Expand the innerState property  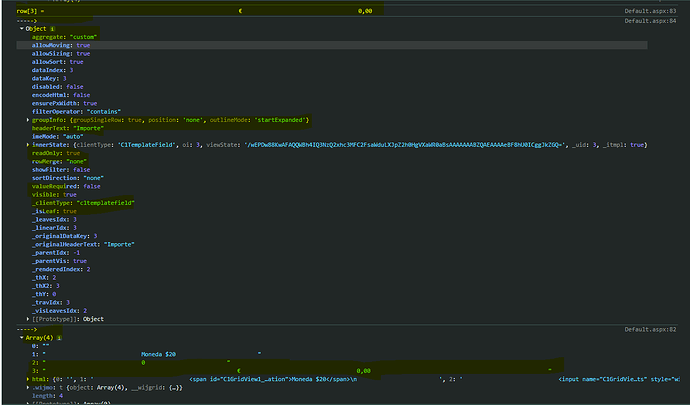tap(28, 145)
